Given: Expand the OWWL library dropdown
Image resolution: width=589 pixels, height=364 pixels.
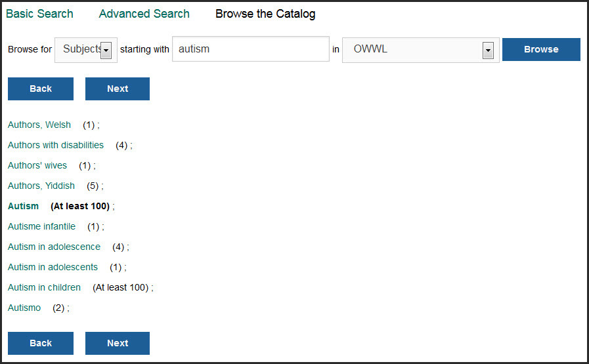Looking at the screenshot, I should tap(420, 50).
